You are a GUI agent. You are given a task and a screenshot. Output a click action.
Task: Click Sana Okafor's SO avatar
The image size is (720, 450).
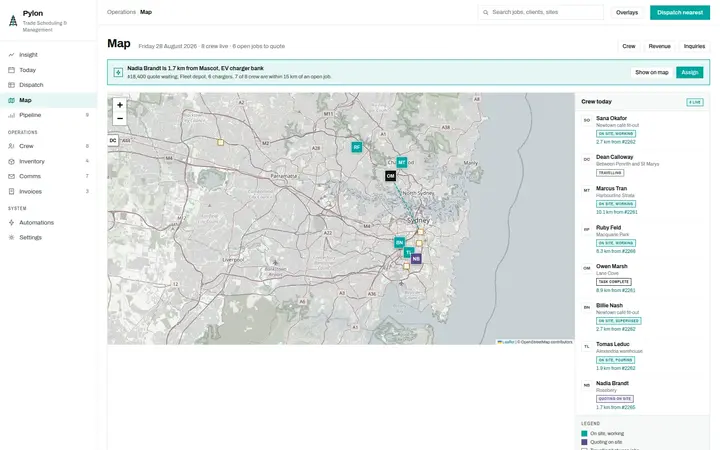point(587,120)
